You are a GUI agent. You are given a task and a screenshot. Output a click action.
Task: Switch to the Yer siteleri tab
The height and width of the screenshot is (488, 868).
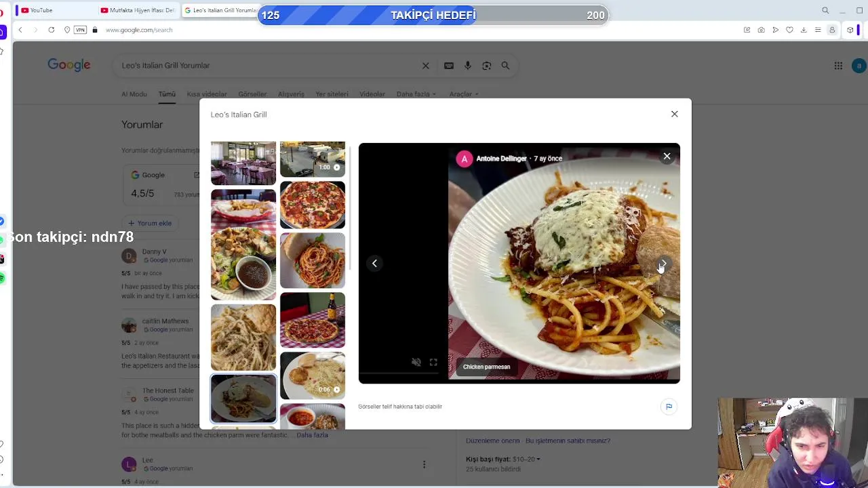[x=332, y=94]
